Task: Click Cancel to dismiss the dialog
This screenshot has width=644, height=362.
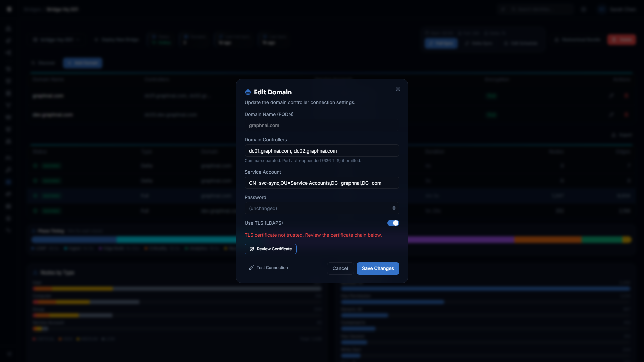Action: tap(340, 268)
